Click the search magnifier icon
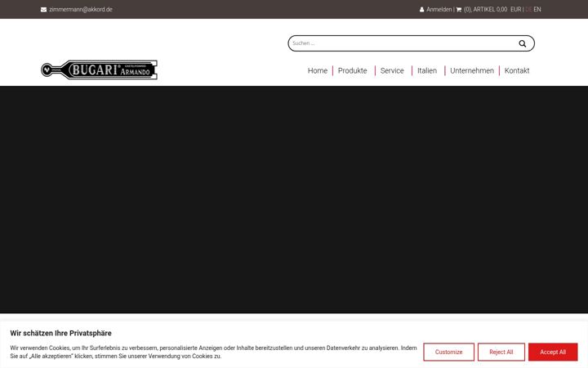Screen dimensions: 588x368 522,43
